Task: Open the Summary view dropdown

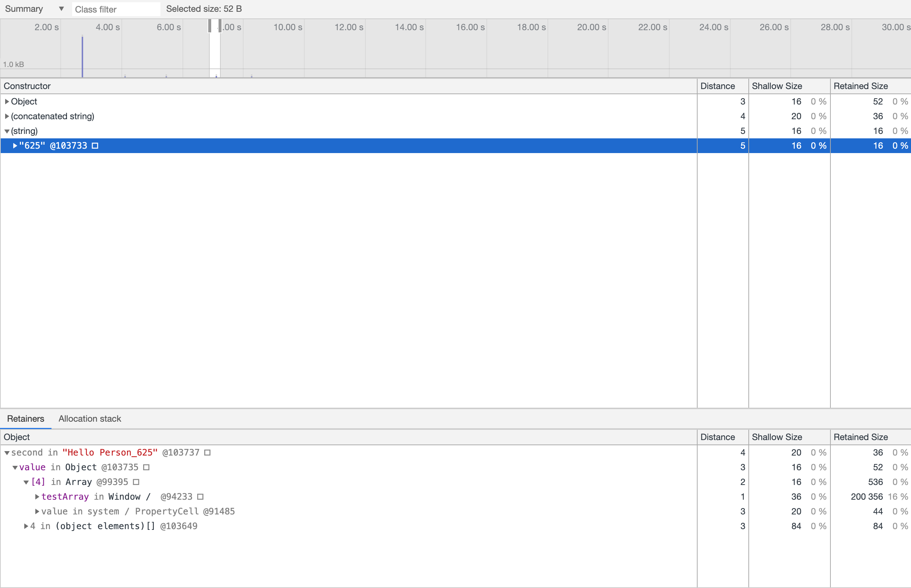Action: (x=34, y=9)
